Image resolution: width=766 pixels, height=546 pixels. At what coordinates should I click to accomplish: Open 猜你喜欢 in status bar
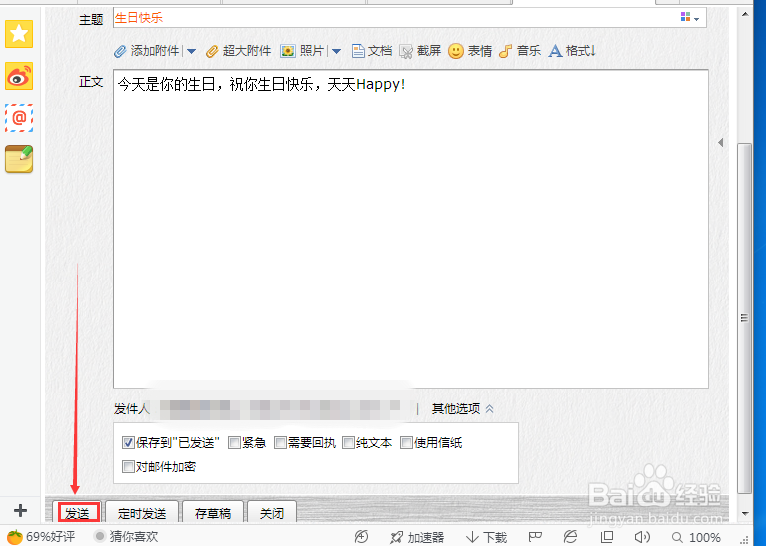click(x=127, y=537)
